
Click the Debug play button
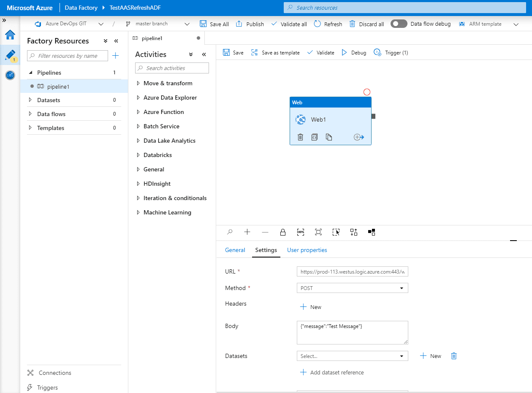pyautogui.click(x=354, y=53)
